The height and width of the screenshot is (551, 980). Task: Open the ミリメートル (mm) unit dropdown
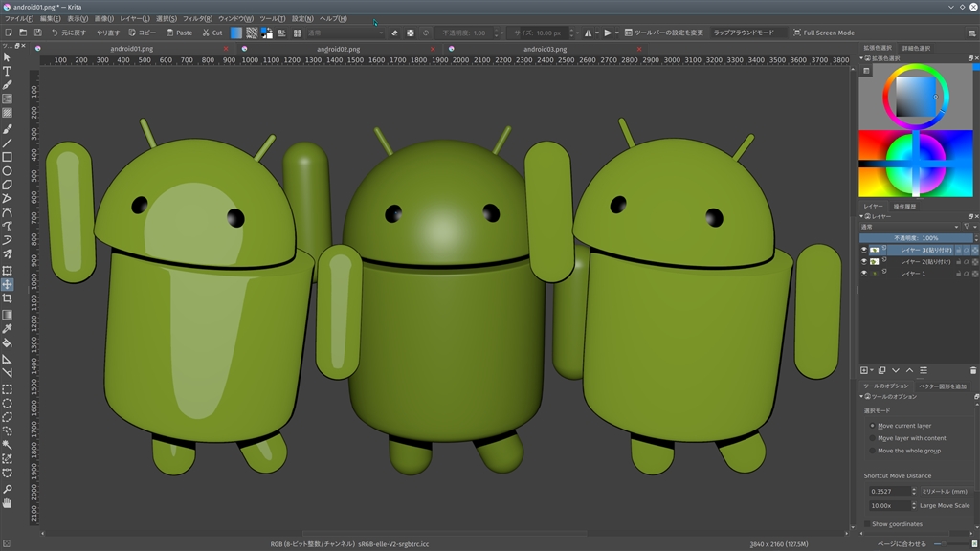pyautogui.click(x=945, y=491)
